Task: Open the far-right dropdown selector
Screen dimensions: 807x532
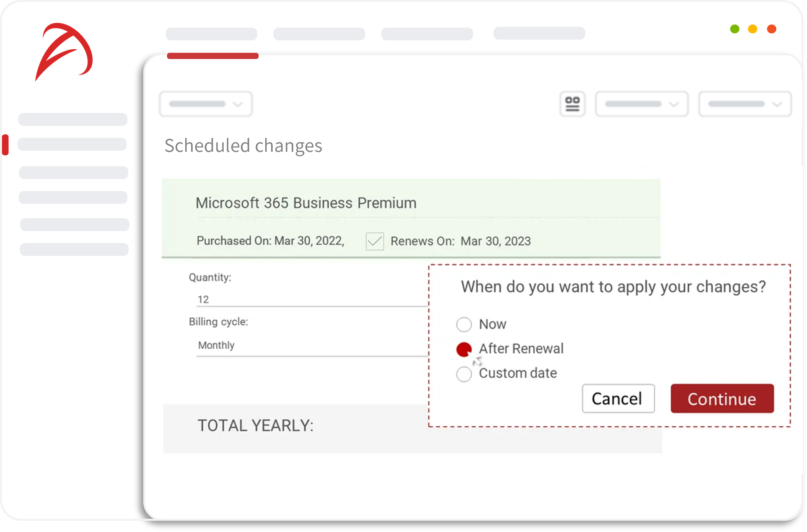Action: tap(745, 104)
